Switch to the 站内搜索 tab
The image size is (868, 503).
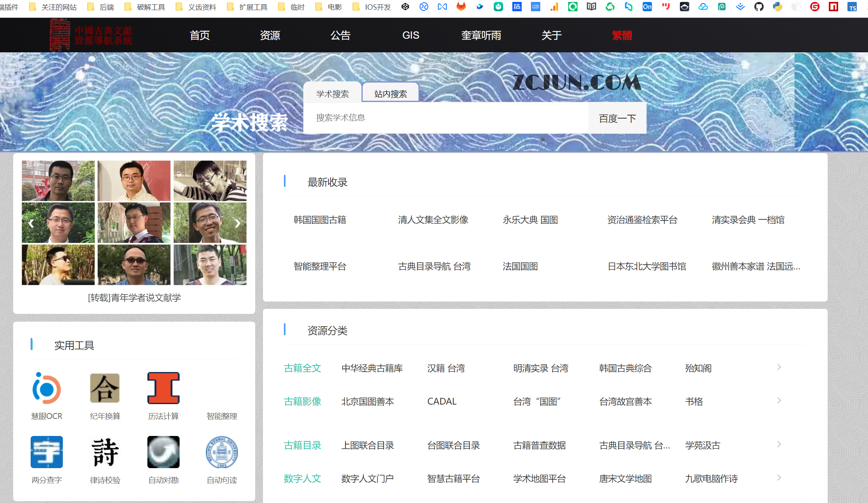click(x=390, y=93)
